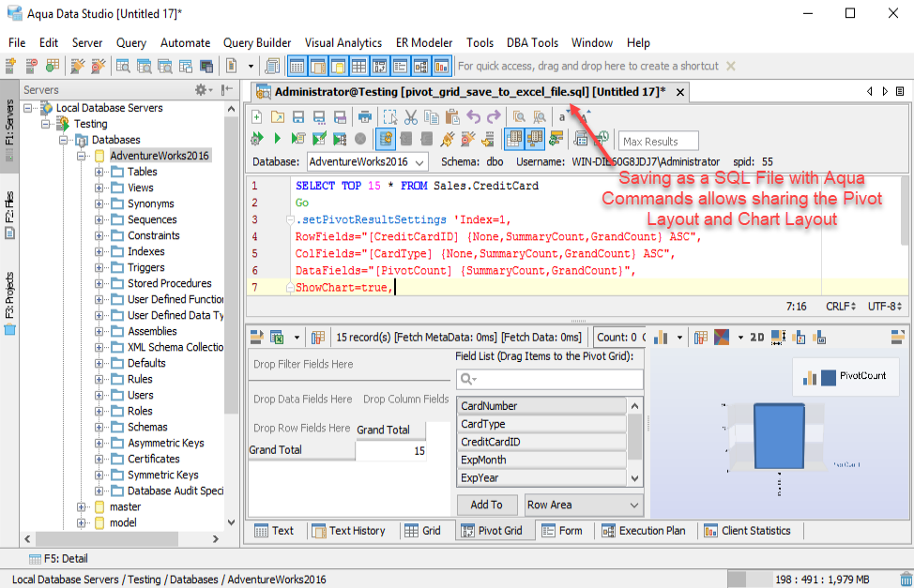The height and width of the screenshot is (588, 914).
Task: Select the CardType field in Field List
Action: coord(541,424)
